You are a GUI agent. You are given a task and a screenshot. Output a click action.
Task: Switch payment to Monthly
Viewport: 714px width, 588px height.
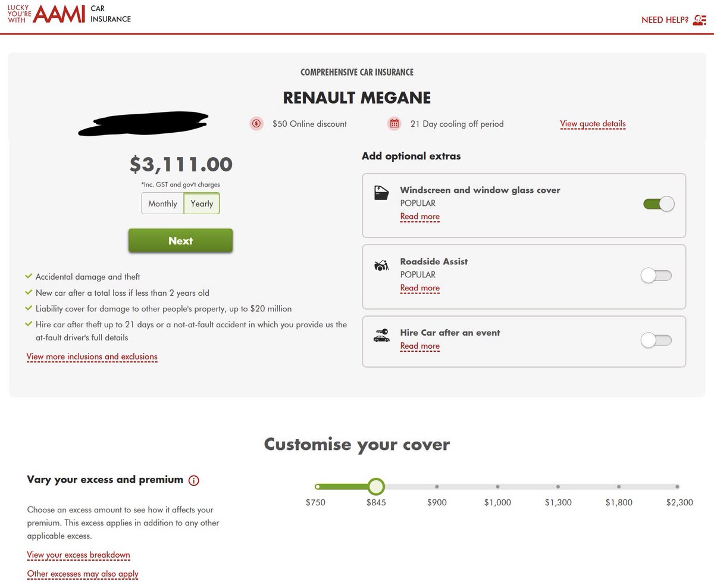162,204
